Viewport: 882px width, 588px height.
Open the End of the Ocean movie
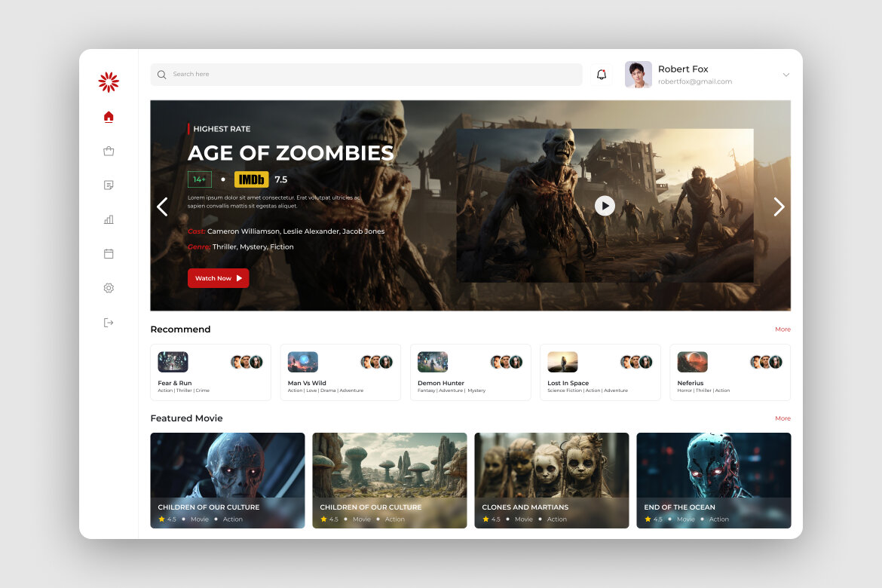[713, 480]
